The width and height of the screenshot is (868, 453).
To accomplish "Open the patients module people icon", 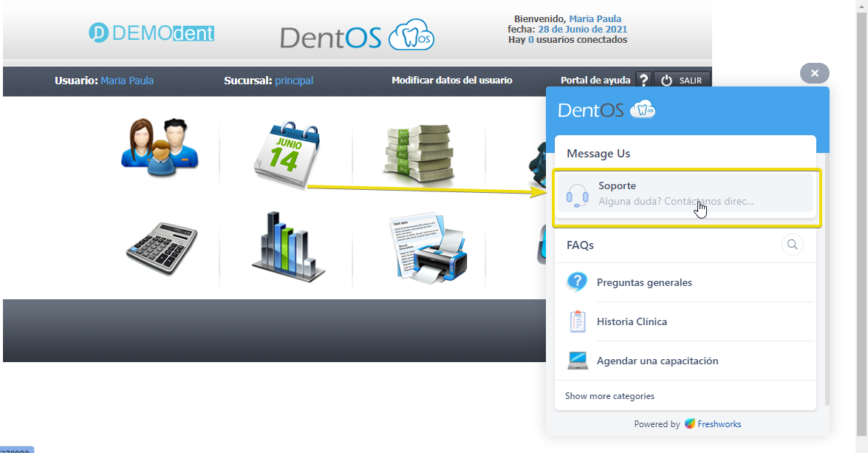I will point(160,147).
